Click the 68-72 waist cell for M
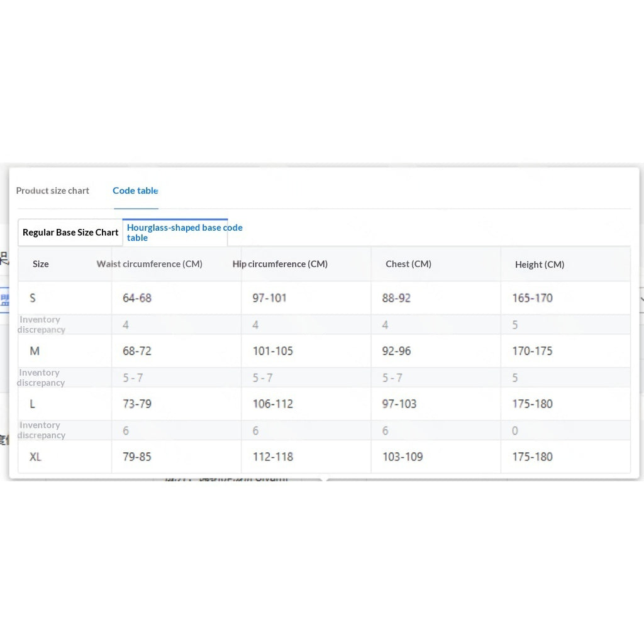Screen dimensions: 644x644 pos(136,351)
